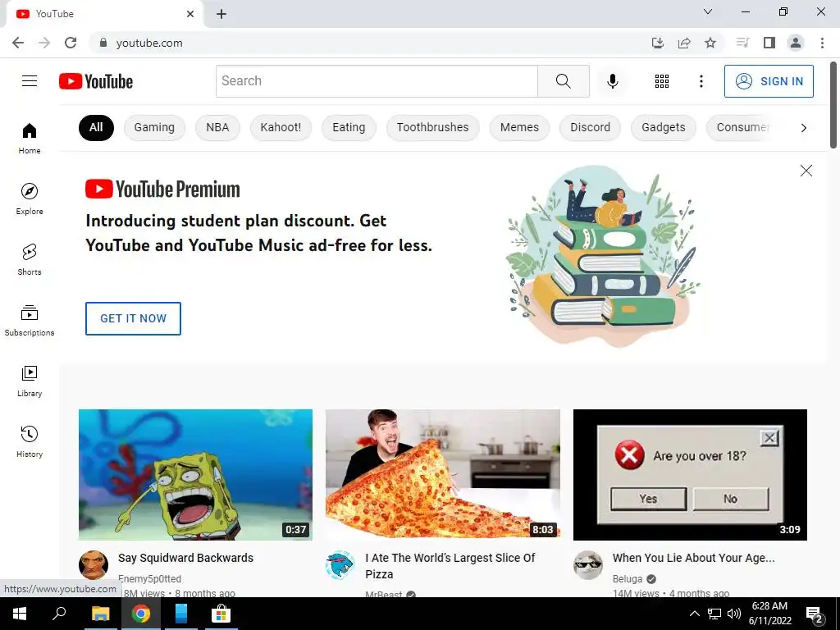Select the All chip
The height and width of the screenshot is (630, 840).
click(96, 127)
